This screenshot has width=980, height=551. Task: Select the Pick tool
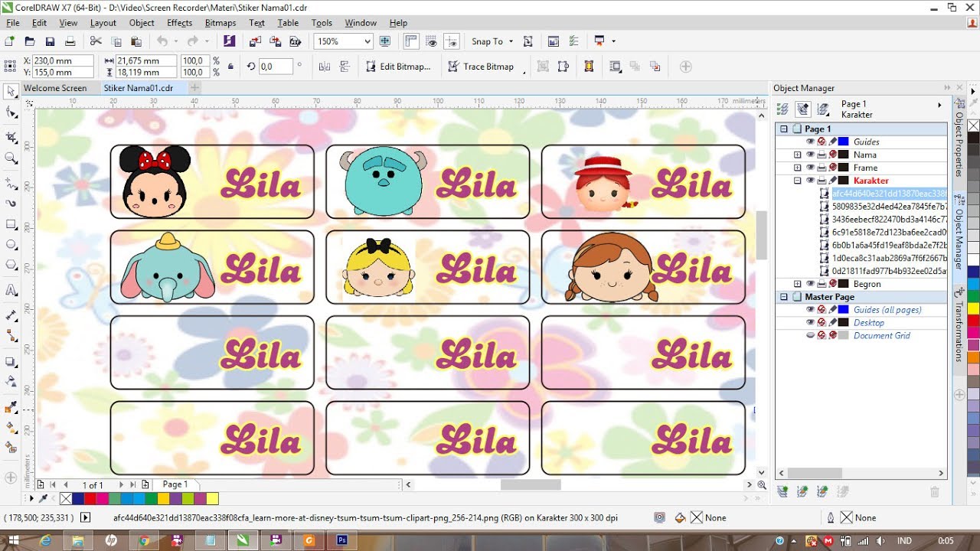11,92
